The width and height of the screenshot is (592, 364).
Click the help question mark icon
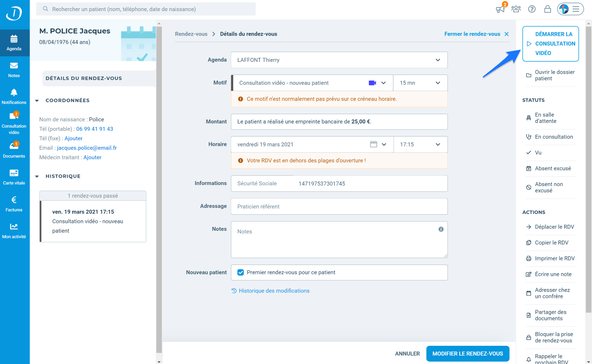point(532,9)
